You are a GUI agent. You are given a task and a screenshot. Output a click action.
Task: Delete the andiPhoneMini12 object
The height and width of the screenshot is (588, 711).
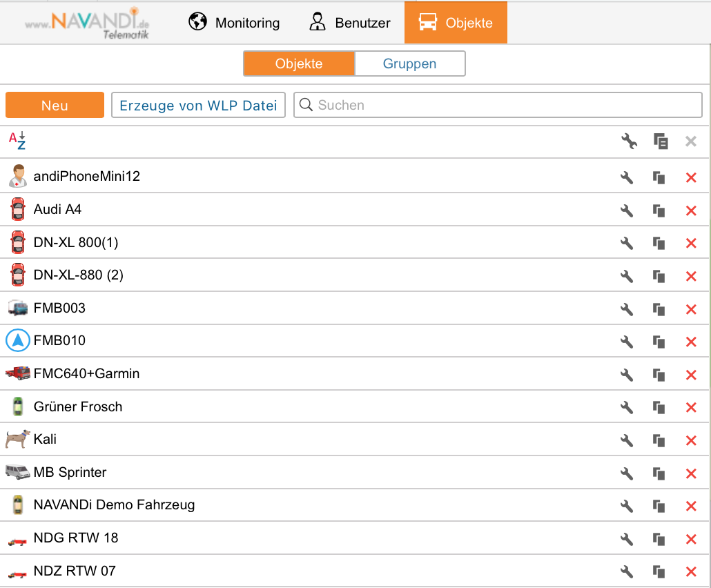(x=690, y=177)
